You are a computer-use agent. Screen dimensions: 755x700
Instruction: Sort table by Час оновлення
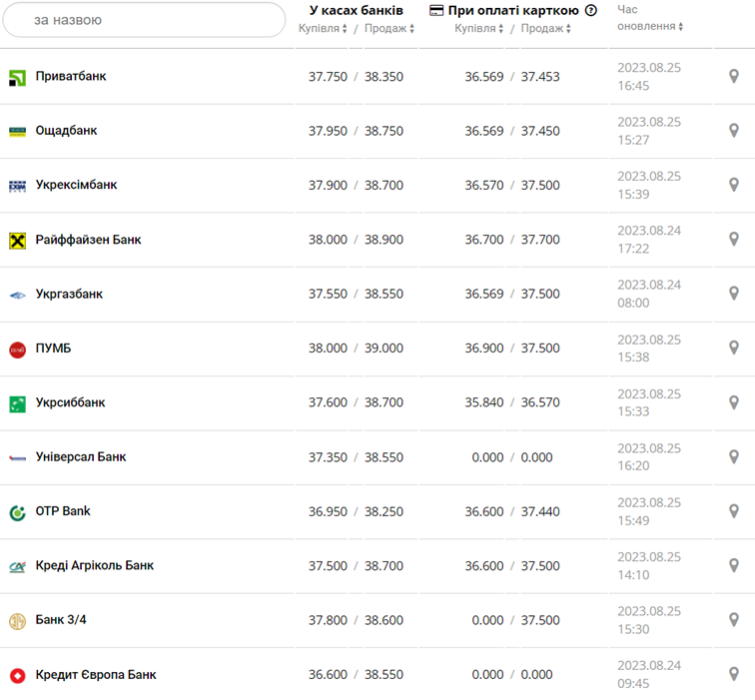(x=649, y=27)
